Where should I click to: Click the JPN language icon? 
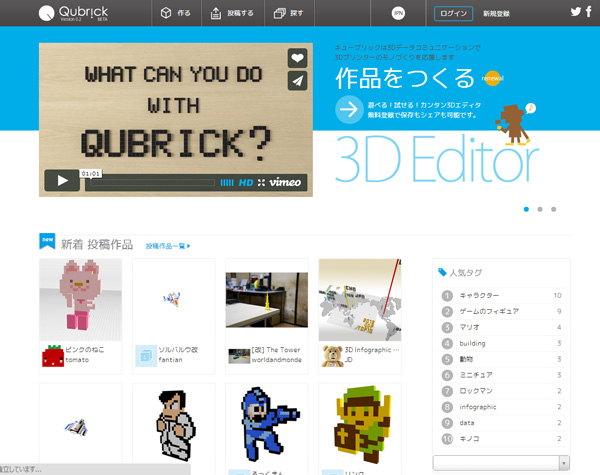(398, 13)
